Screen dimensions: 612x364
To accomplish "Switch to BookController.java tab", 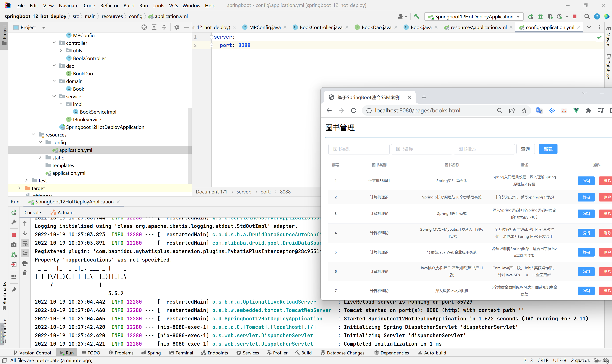I will pos(321,27).
